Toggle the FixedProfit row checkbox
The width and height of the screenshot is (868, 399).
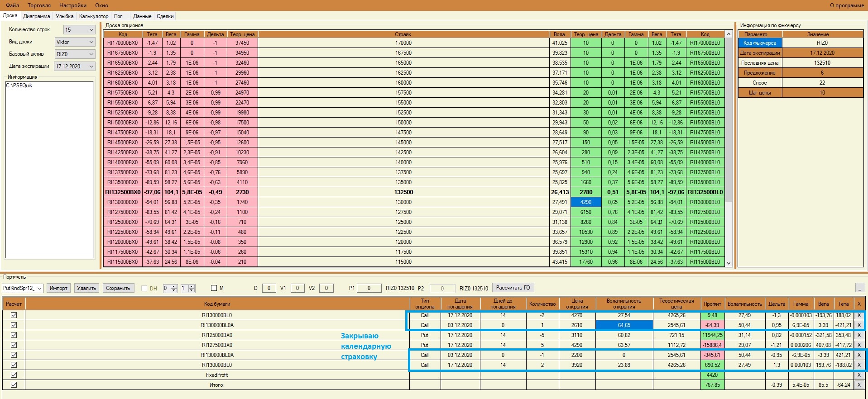14,375
